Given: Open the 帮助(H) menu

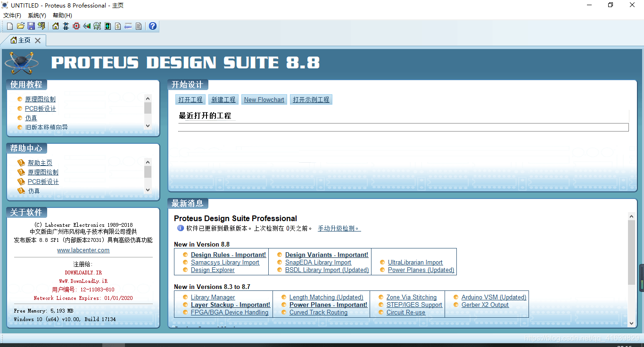Looking at the screenshot, I should 62,16.
